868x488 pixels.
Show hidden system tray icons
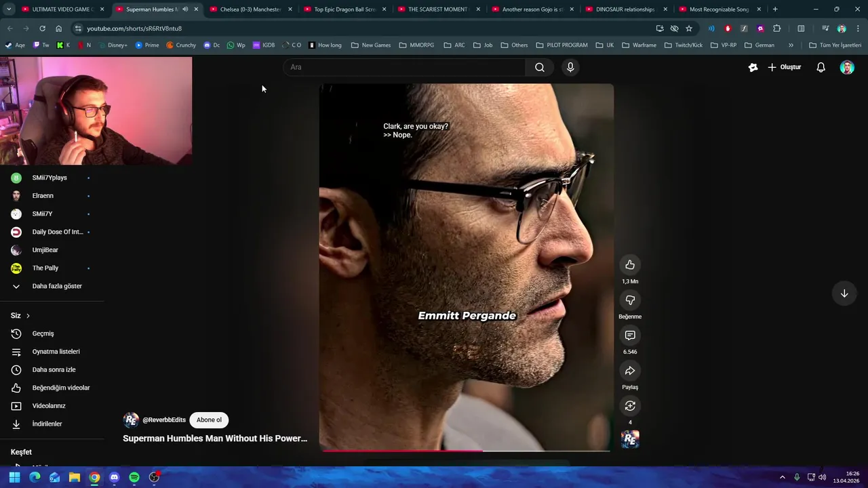782,477
